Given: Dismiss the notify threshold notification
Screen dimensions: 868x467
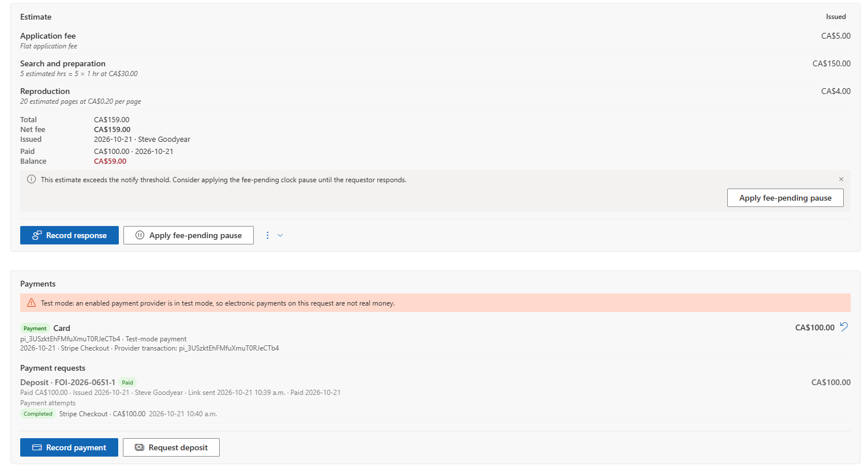Looking at the screenshot, I should [841, 179].
